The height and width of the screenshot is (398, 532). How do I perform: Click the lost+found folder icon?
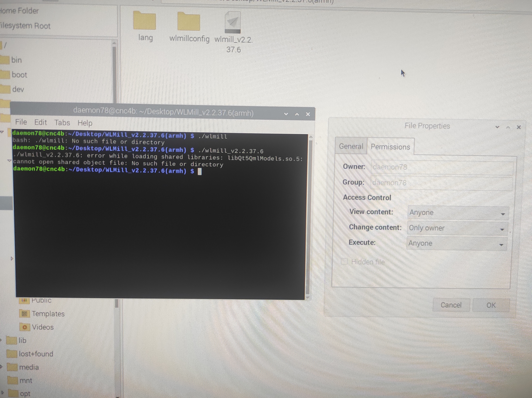12,354
